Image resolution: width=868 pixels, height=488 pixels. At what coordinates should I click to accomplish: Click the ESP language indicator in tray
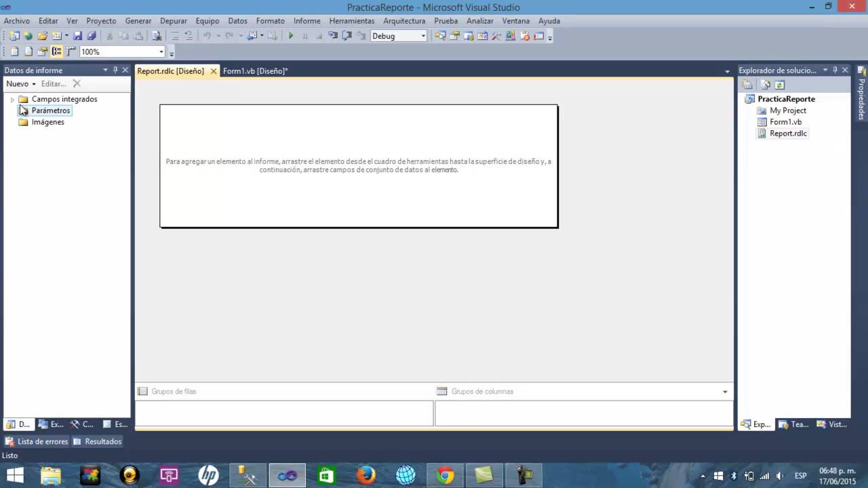pos(800,475)
